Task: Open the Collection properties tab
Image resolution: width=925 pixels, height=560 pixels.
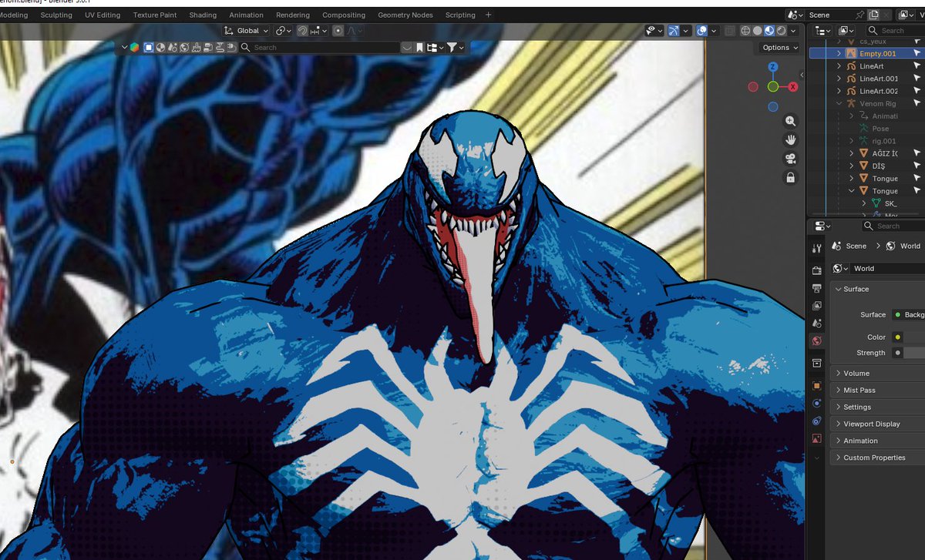Action: [817, 363]
